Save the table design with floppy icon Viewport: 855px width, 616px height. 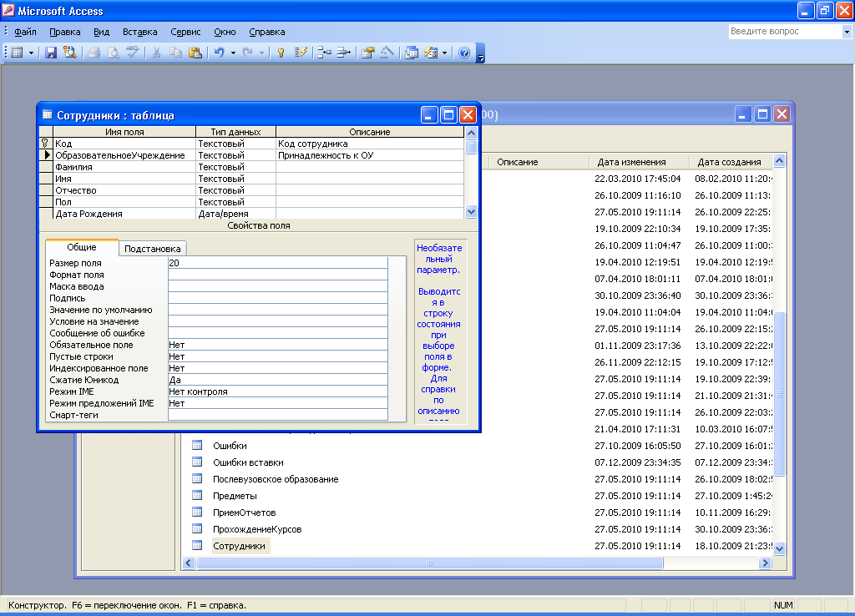(51, 53)
